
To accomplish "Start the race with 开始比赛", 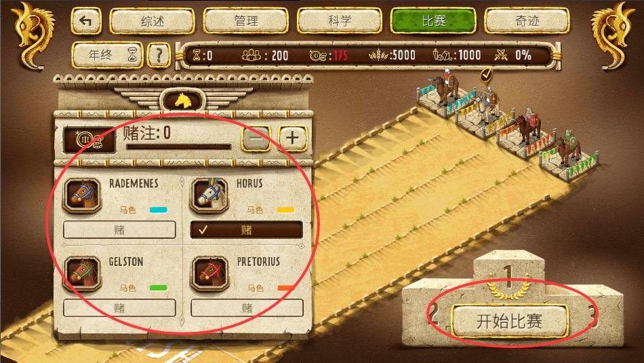I will pos(509,321).
